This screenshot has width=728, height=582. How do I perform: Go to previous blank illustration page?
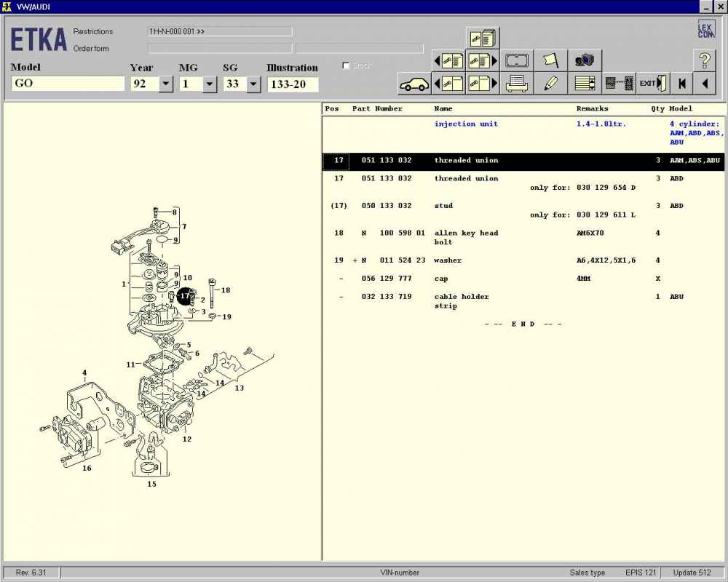coord(448,84)
